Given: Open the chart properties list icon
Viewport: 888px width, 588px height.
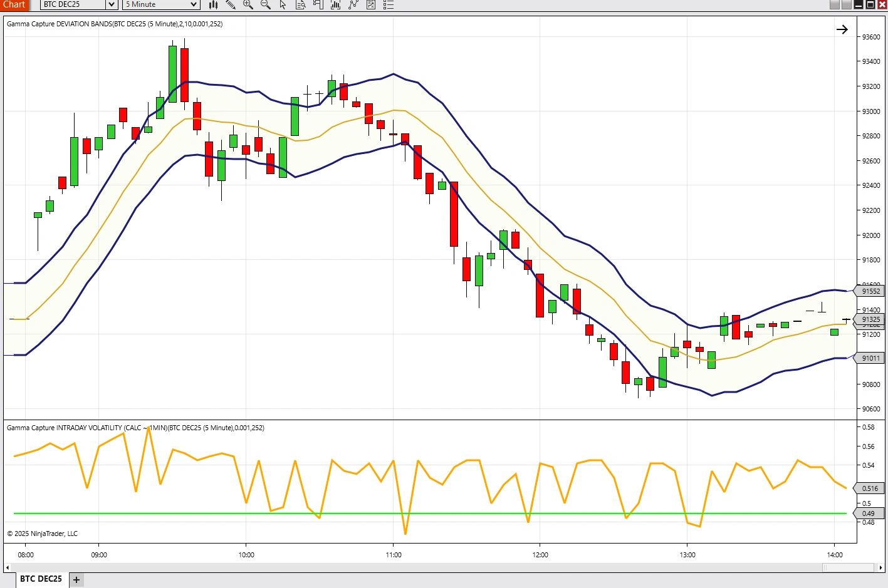Looking at the screenshot, I should click(388, 5).
